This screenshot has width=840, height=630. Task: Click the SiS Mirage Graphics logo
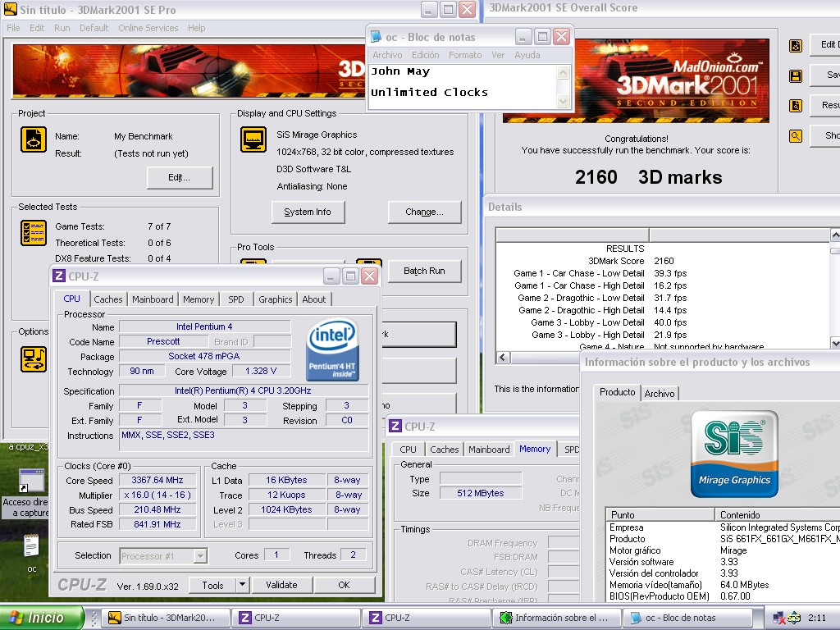pyautogui.click(x=734, y=454)
